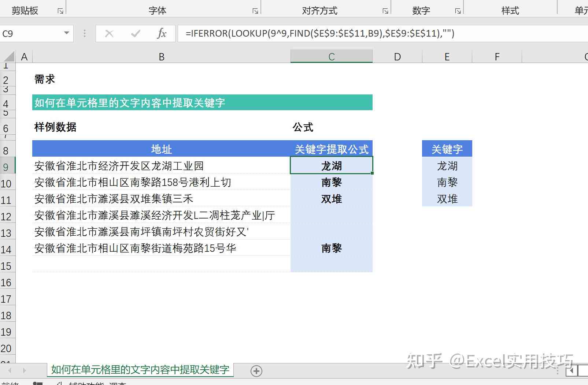The image size is (588, 385).
Task: Click the 样式 ribbon group label
Action: coord(510,11)
